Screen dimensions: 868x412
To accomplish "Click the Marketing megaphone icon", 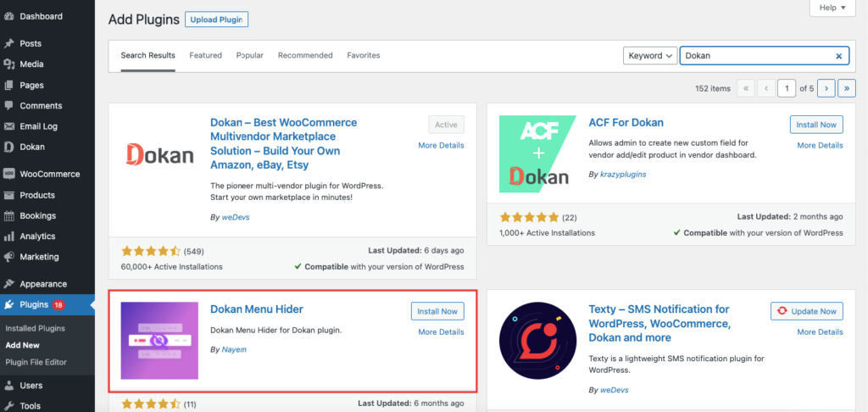I will pos(8,257).
